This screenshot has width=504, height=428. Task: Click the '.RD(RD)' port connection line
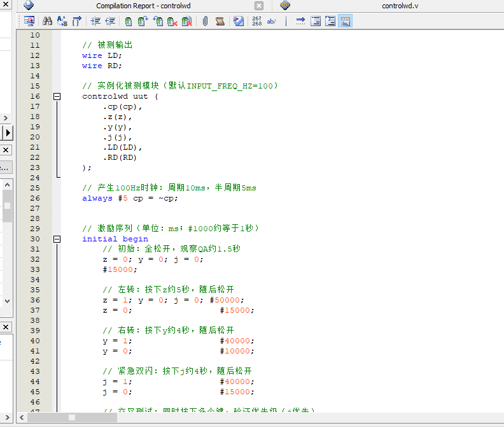tap(120, 158)
